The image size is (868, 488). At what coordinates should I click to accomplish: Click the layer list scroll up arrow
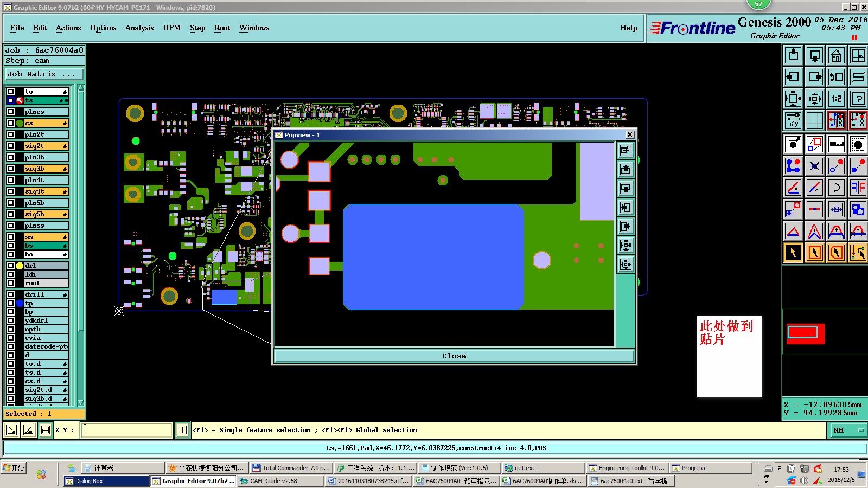click(81, 88)
